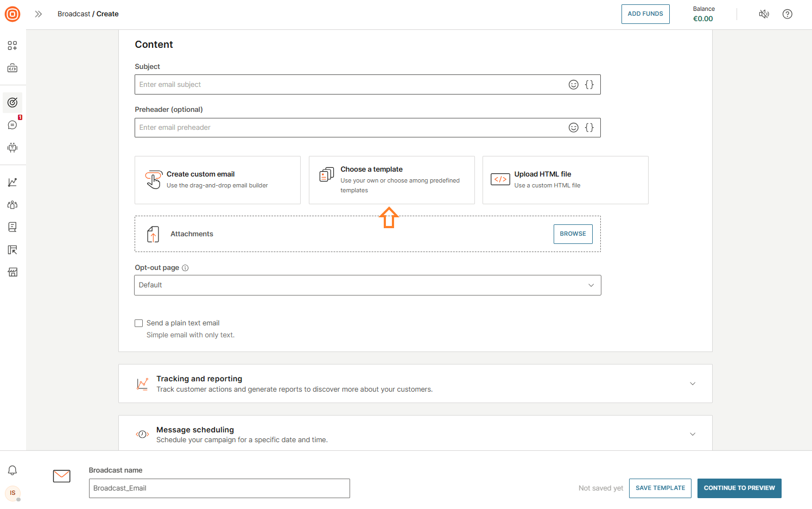Expand Tracking and reporting section
Screen dimensions: 812x509
click(x=692, y=384)
